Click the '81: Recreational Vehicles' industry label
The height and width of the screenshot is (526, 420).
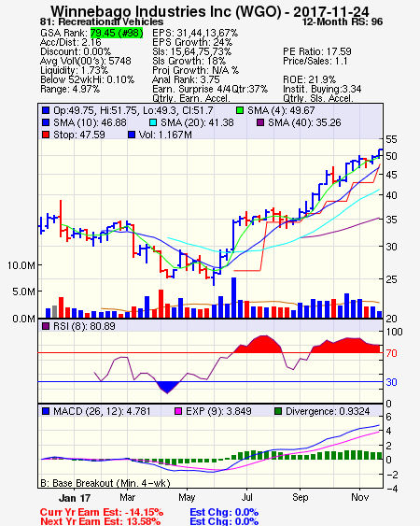(102, 21)
